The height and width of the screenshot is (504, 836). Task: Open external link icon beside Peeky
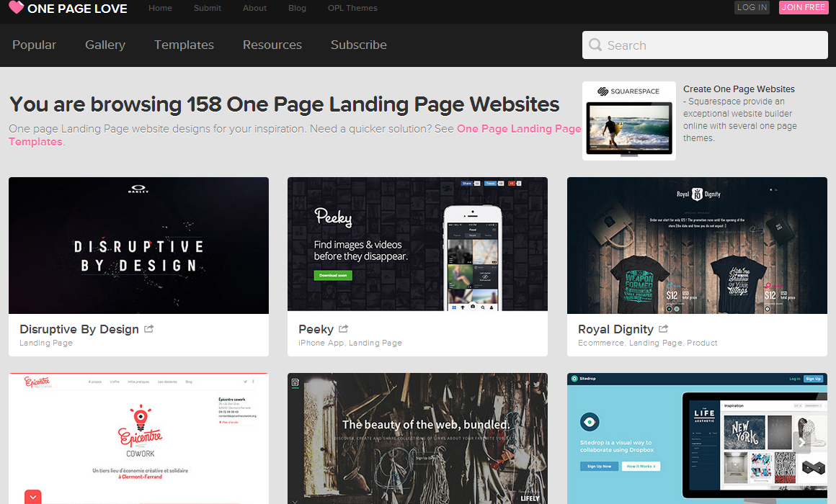(344, 329)
